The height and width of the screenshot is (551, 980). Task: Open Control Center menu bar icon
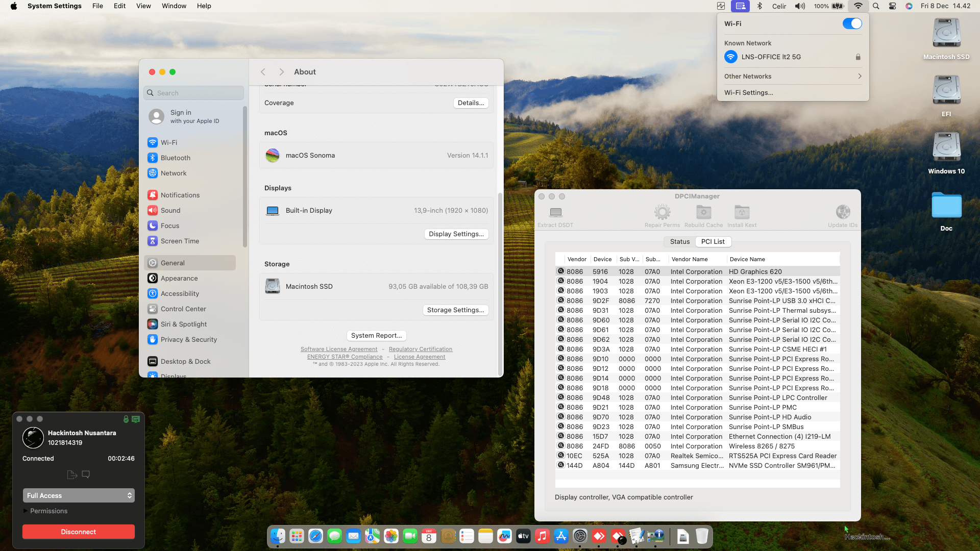coord(892,6)
